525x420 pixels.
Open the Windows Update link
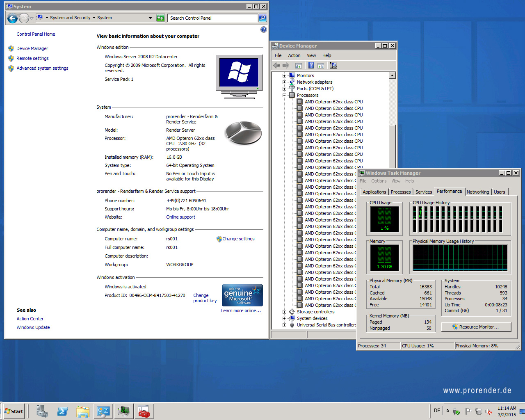click(33, 327)
